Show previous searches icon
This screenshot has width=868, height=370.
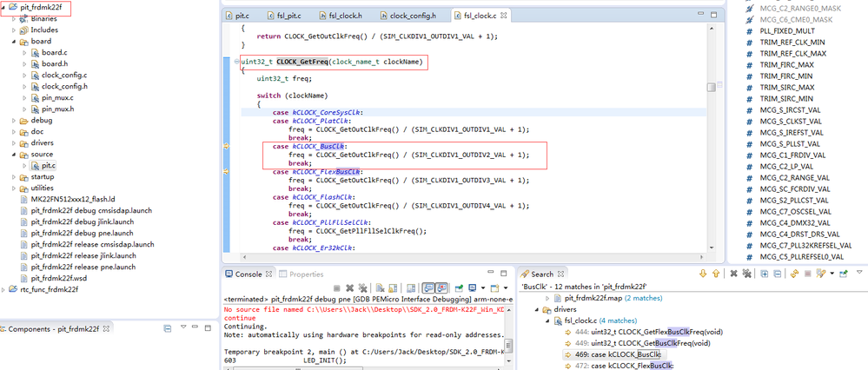[x=821, y=274]
